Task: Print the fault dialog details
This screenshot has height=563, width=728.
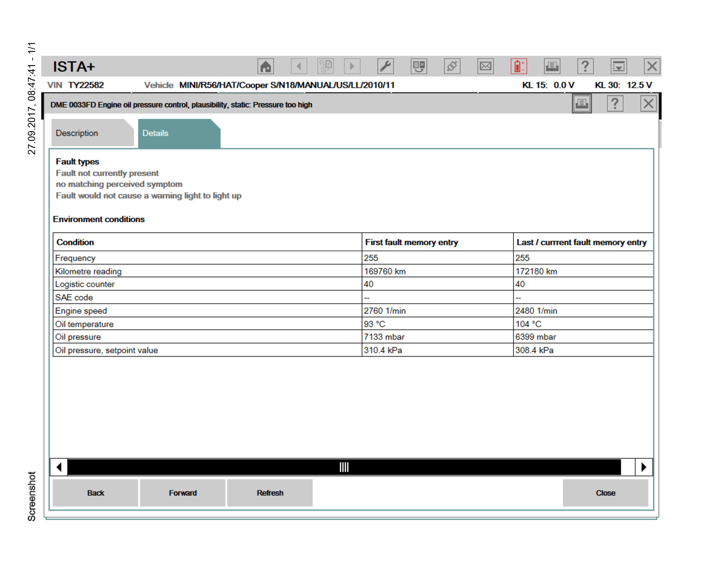Action: click(x=582, y=104)
